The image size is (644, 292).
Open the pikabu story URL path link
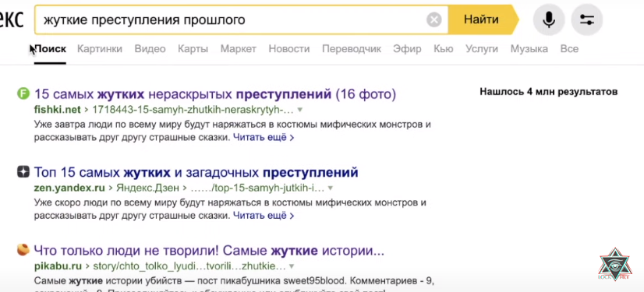[x=189, y=266]
